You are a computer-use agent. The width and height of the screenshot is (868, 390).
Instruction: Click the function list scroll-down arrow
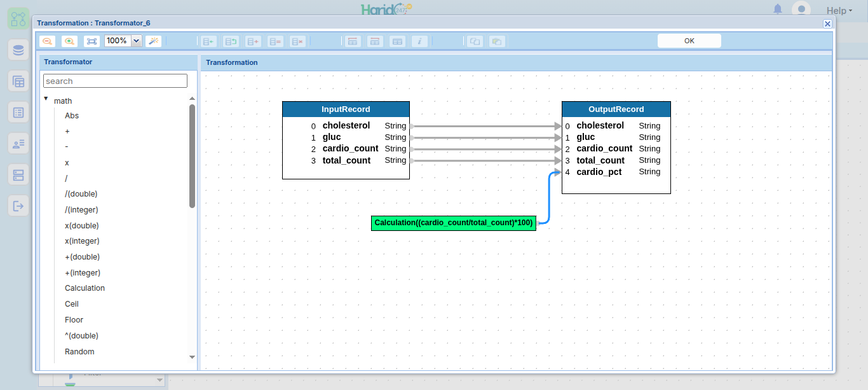(x=193, y=358)
